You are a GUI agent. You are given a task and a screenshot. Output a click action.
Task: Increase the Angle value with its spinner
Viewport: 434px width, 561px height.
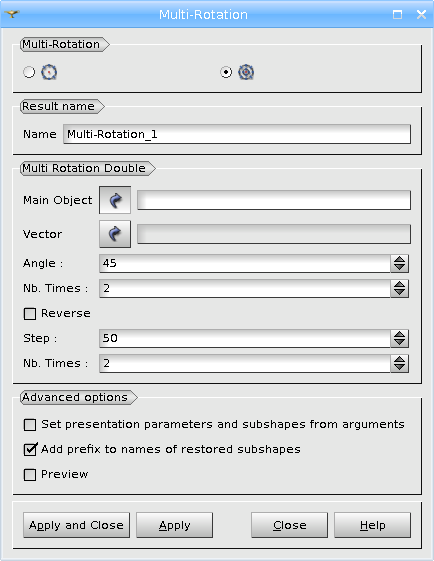click(399, 260)
